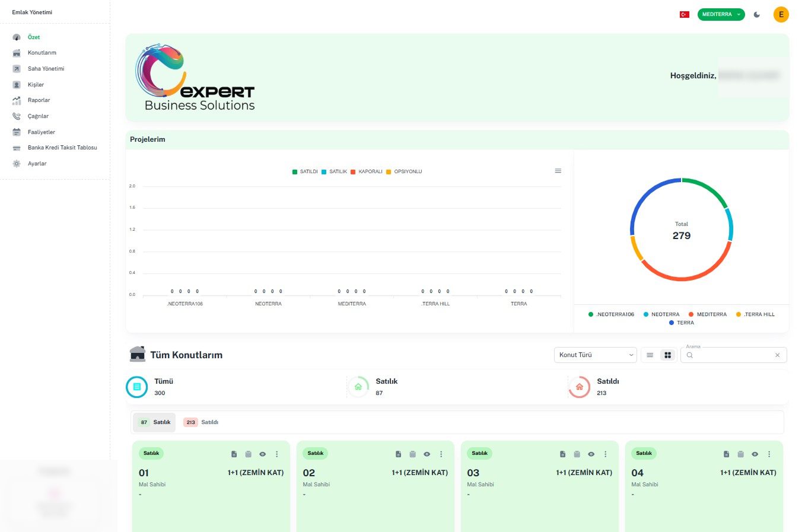Image resolution: width=805 pixels, height=532 pixels.
Task: Toggle the KAPORALI legend color swatch
Action: pyautogui.click(x=353, y=172)
